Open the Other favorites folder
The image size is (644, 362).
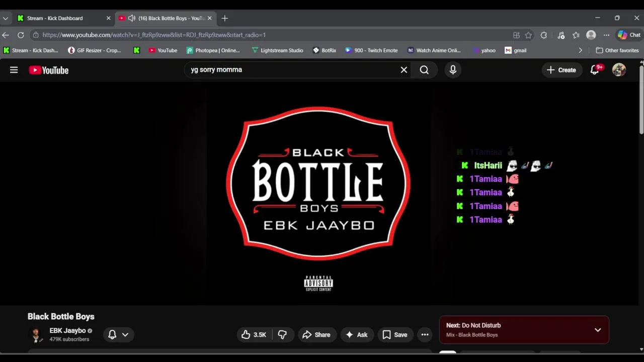point(617,50)
